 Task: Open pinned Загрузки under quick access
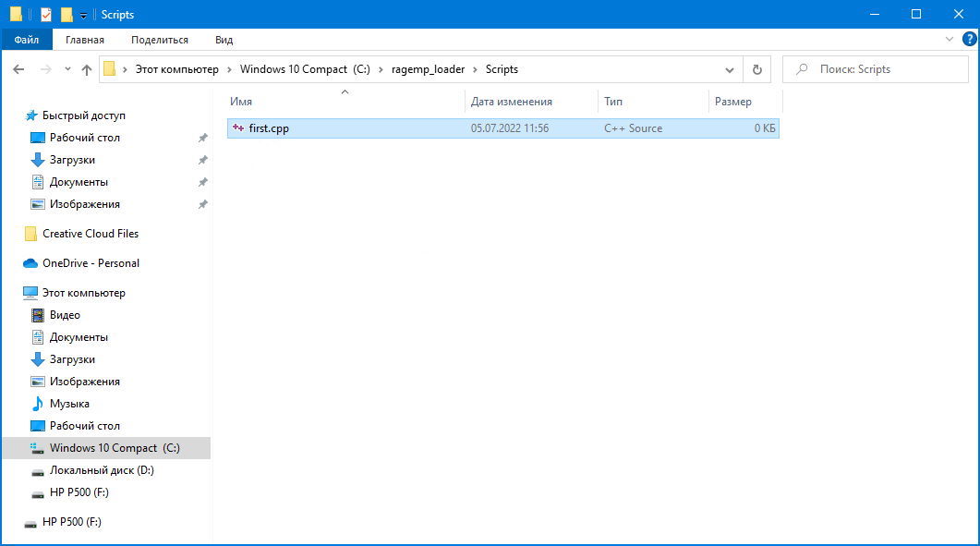(72, 160)
